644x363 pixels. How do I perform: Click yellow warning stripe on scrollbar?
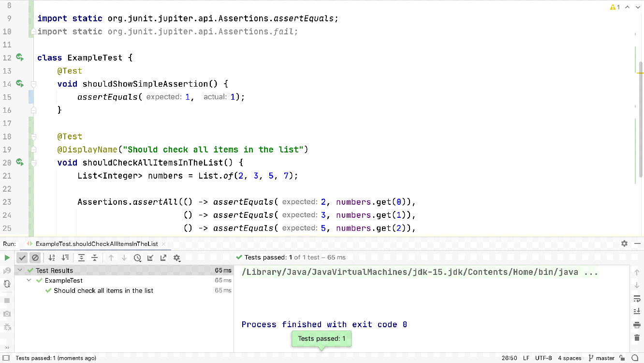coord(641,73)
